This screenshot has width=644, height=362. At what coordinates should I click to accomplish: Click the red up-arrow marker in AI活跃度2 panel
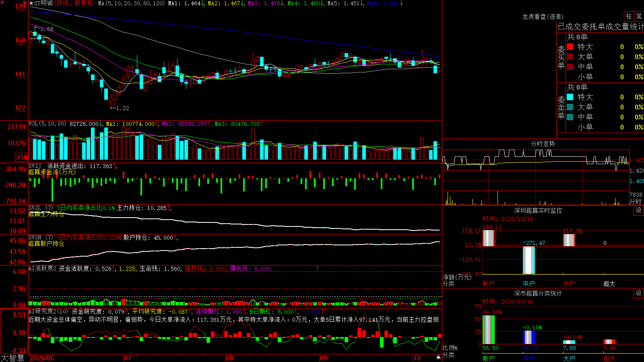(x=318, y=268)
